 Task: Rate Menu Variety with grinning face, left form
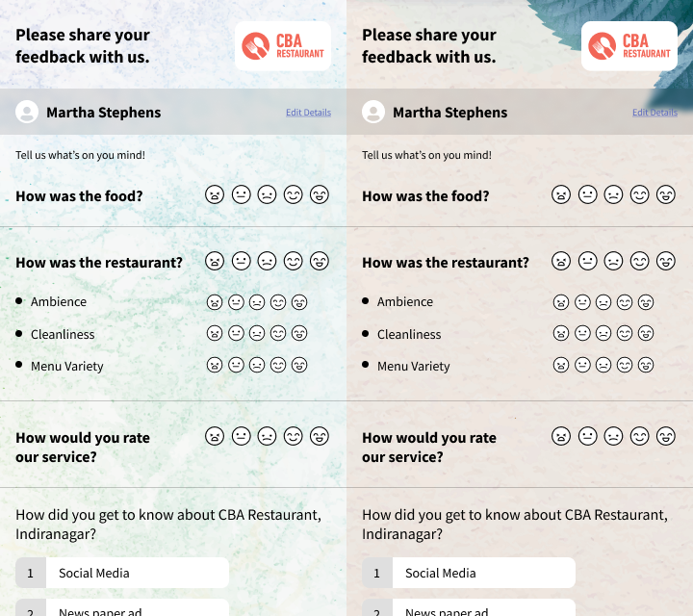pyautogui.click(x=299, y=365)
